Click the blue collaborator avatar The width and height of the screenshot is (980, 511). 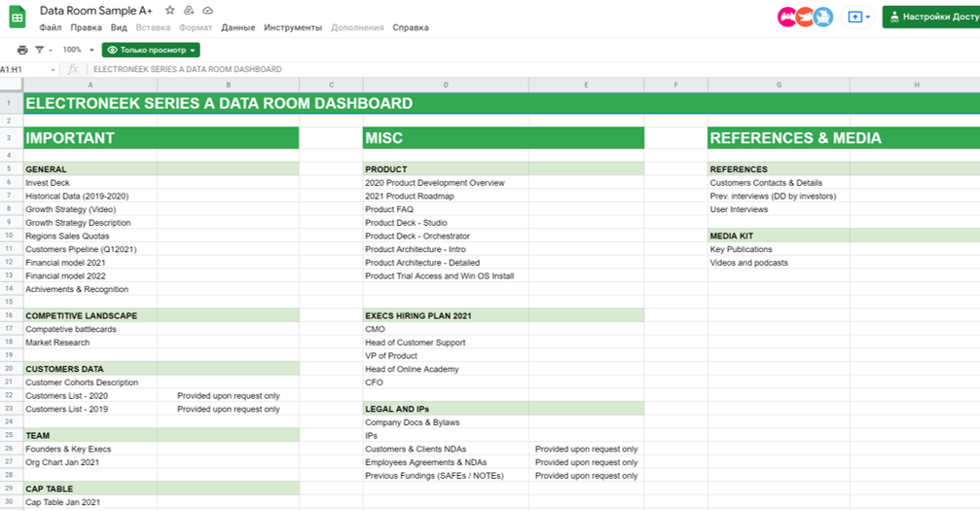click(x=823, y=17)
